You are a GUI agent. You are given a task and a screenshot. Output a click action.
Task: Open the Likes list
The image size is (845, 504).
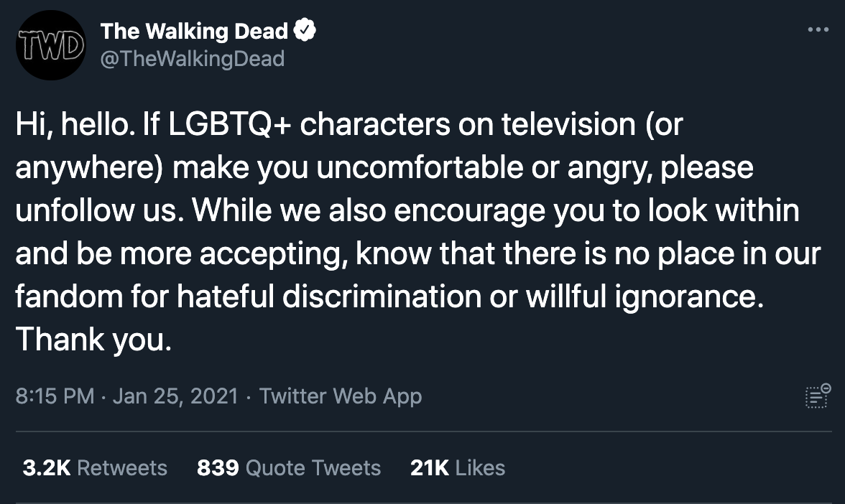click(480, 468)
